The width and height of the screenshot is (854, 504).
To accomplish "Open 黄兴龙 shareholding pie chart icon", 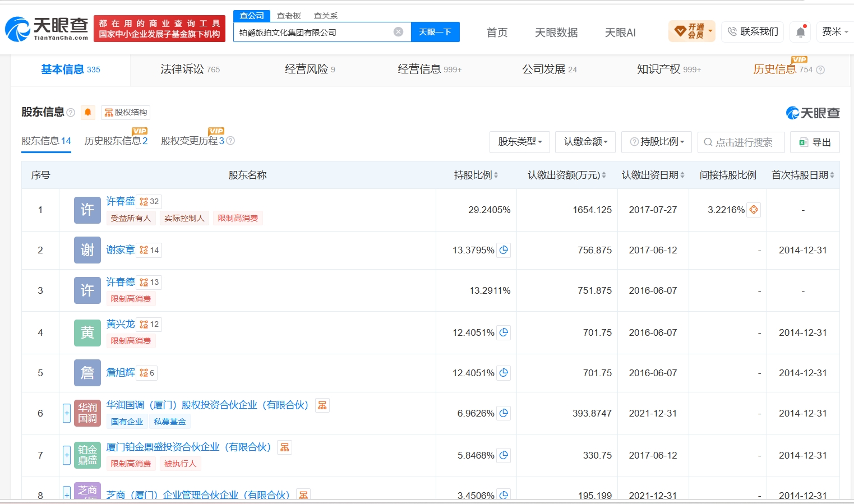I will (x=504, y=332).
